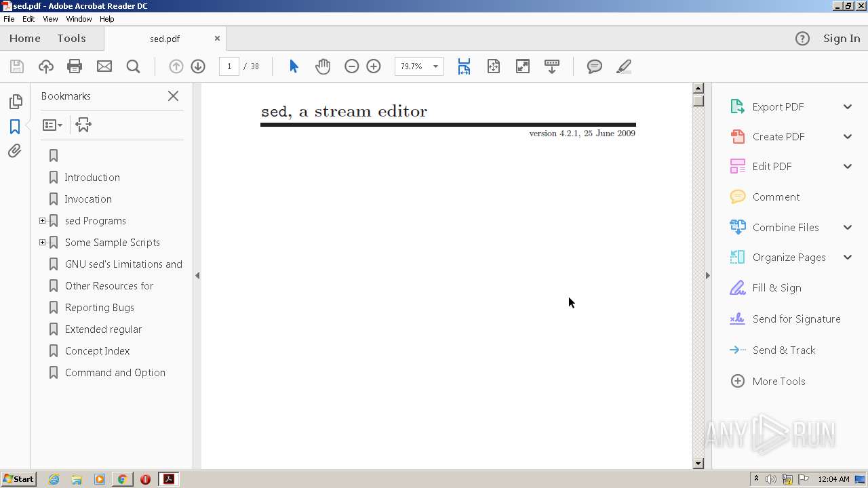
Task: Open the Help question mark icon
Action: click(x=802, y=39)
